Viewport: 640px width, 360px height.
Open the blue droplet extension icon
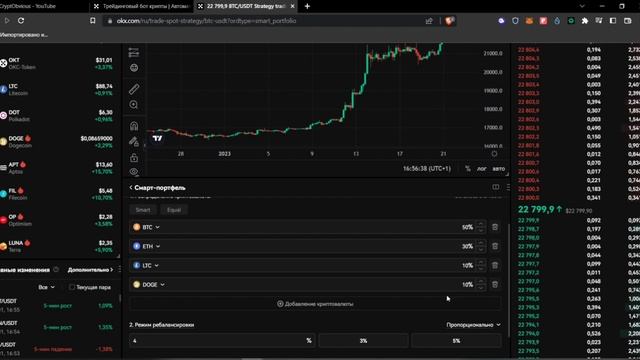(557, 21)
